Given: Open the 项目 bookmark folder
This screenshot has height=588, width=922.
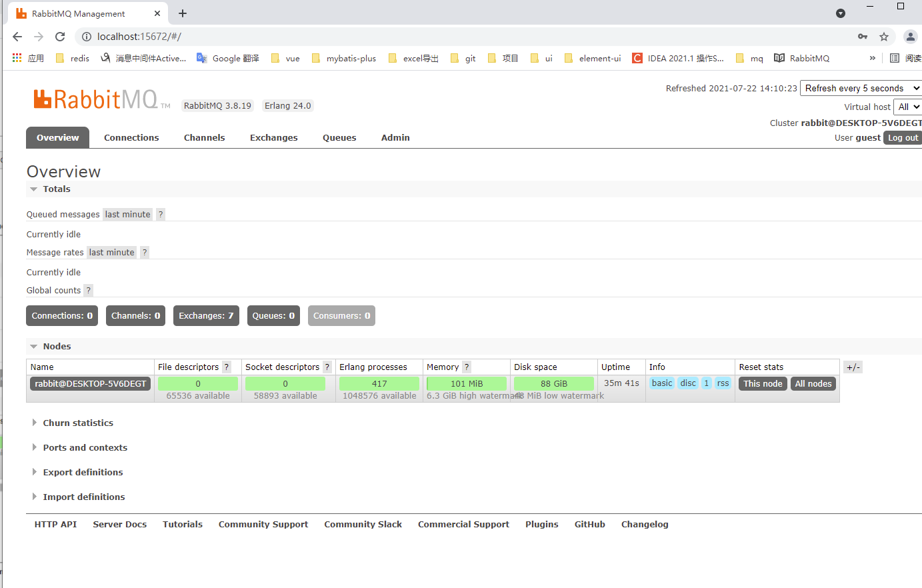Looking at the screenshot, I should [x=503, y=58].
